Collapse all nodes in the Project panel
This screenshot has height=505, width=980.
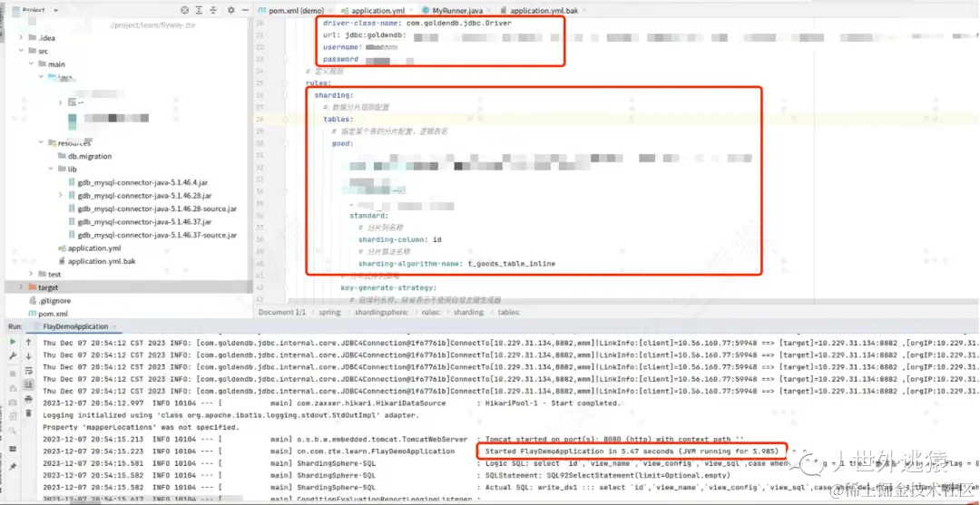(213, 11)
